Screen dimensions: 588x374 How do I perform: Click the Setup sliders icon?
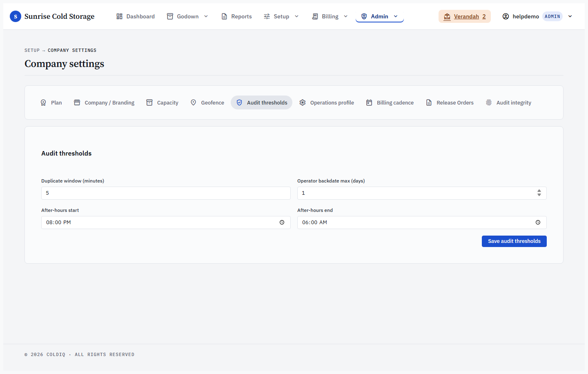tap(267, 16)
